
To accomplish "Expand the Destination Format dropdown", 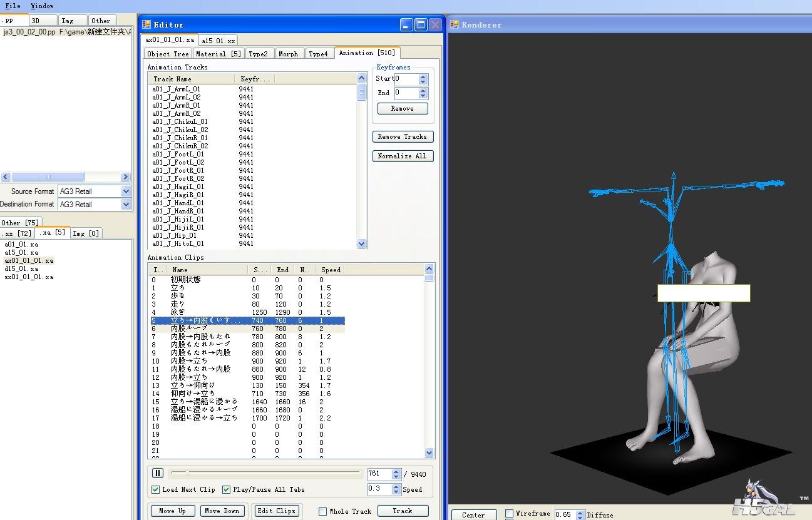I will 126,205.
